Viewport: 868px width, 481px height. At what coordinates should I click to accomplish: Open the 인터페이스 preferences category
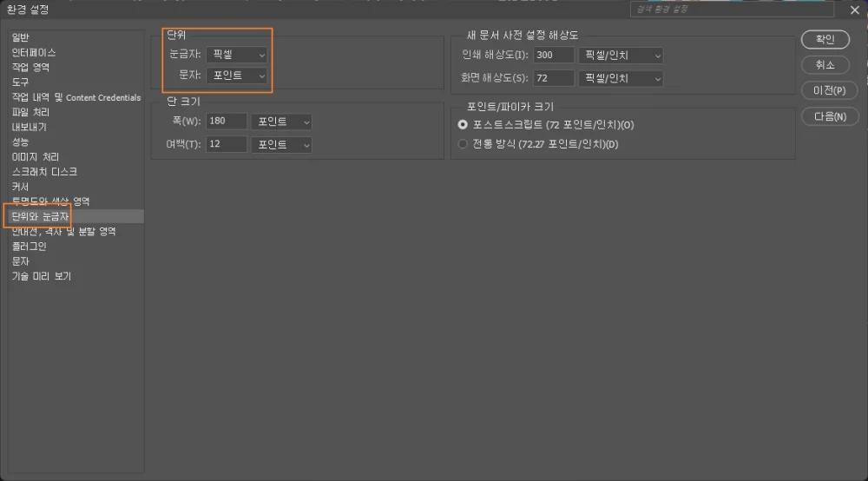pyautogui.click(x=34, y=53)
